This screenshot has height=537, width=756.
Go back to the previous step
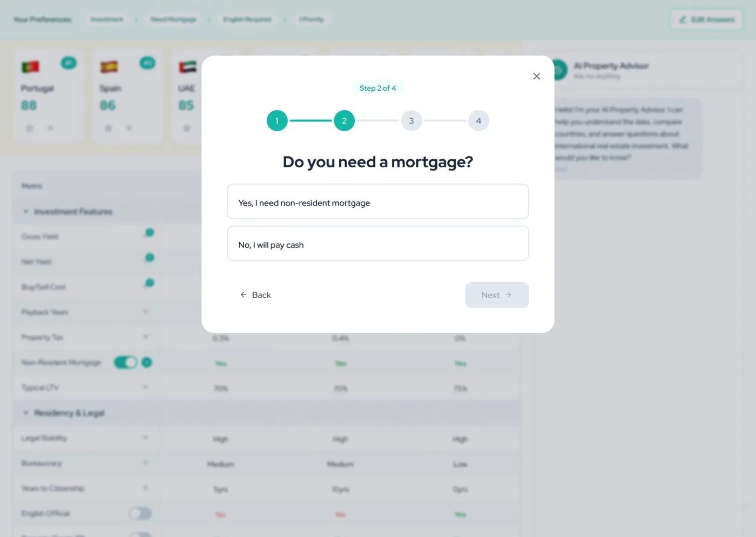point(256,295)
